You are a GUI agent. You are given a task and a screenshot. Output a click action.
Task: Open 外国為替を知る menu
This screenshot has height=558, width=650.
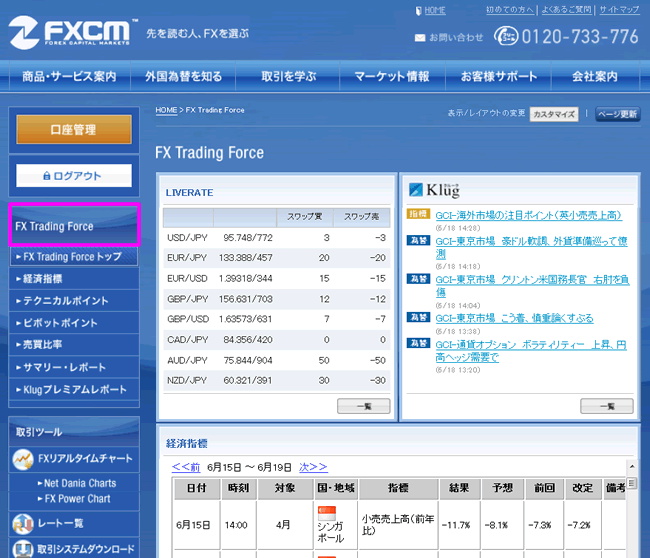pyautogui.click(x=183, y=76)
